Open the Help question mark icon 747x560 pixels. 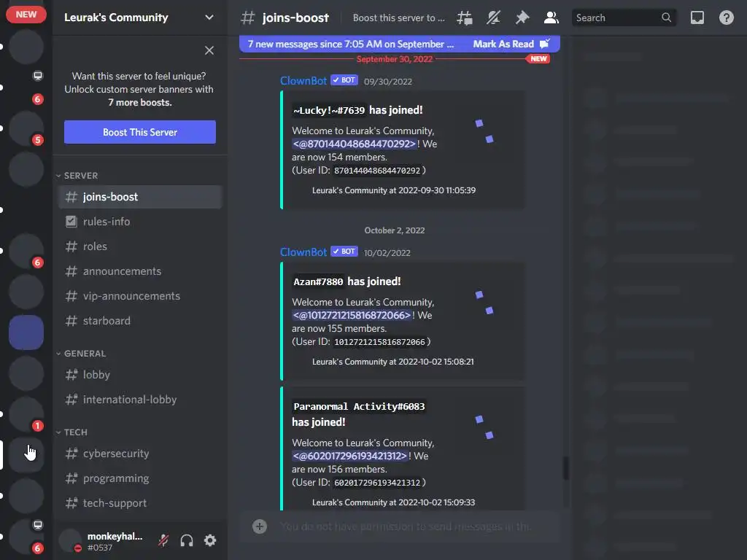(x=726, y=18)
